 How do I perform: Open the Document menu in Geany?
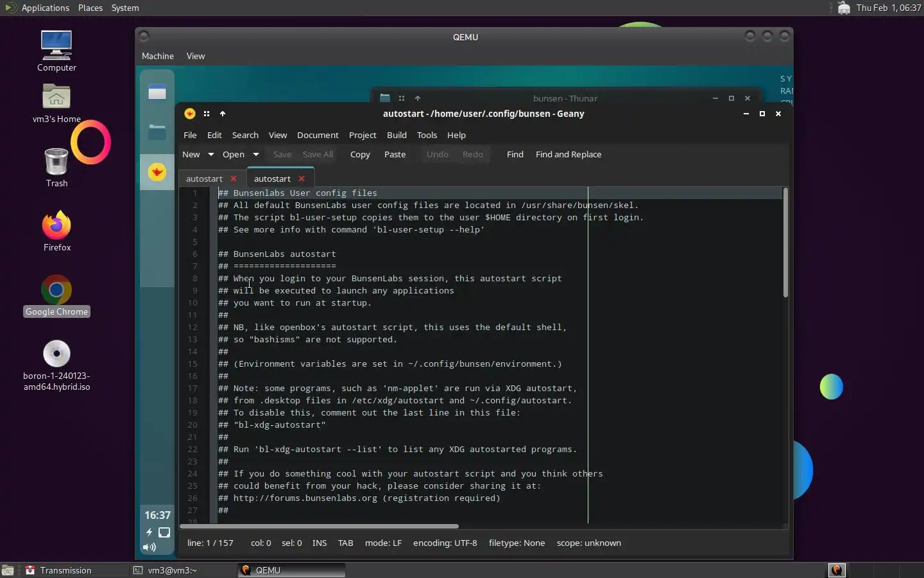click(318, 135)
